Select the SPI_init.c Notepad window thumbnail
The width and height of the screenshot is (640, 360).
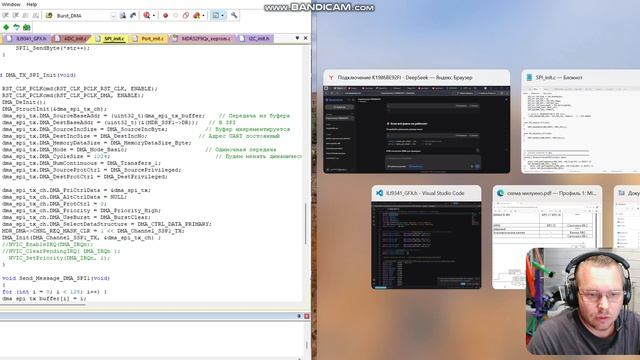tap(580, 122)
